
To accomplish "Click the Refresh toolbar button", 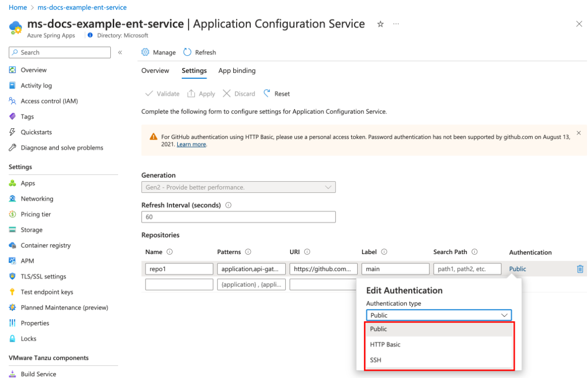I will click(199, 52).
